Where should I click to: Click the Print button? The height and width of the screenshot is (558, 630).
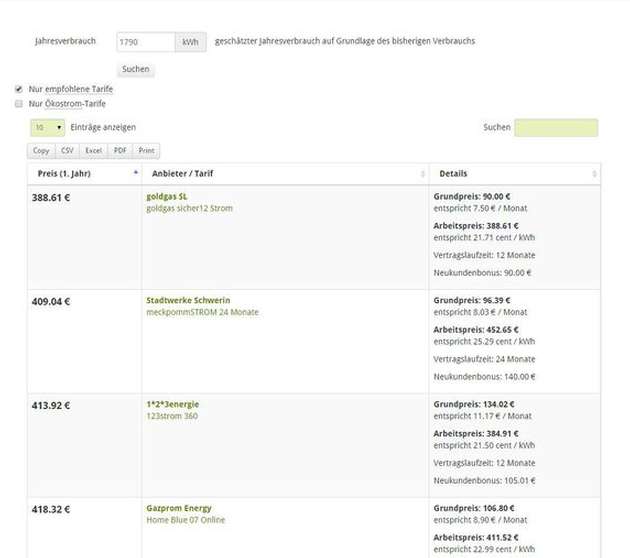pos(146,151)
